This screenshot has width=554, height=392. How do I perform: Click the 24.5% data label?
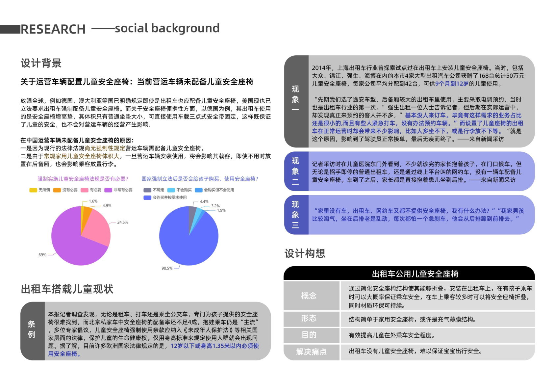coord(123,222)
